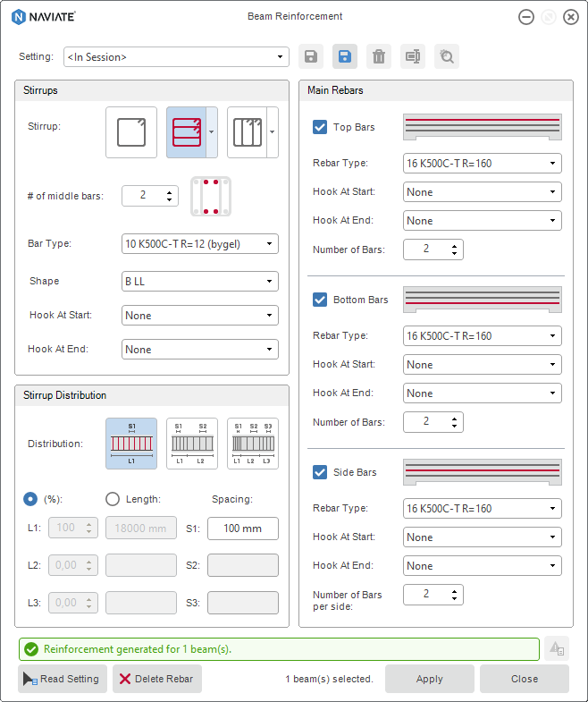This screenshot has height=702, width=588.
Task: Toggle the Side Bars checkbox
Action: tap(320, 472)
